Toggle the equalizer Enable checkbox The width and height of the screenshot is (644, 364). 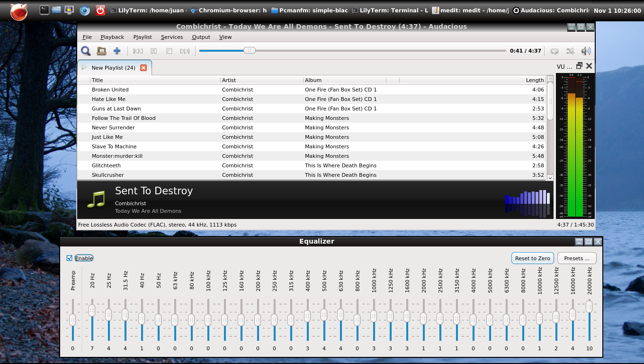click(x=70, y=258)
